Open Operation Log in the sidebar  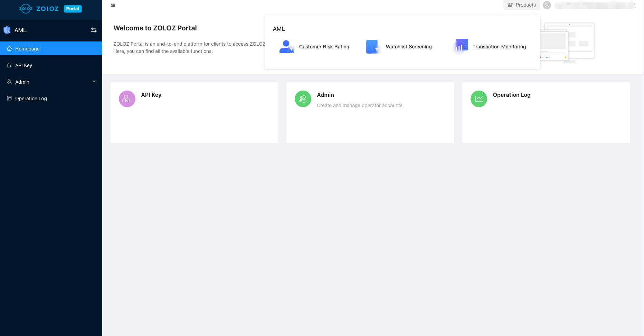[31, 99]
